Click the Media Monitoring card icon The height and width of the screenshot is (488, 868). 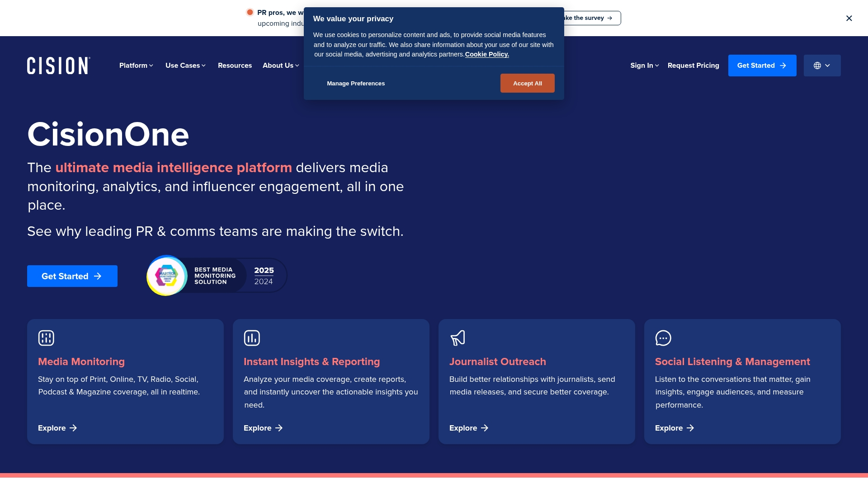click(x=46, y=338)
